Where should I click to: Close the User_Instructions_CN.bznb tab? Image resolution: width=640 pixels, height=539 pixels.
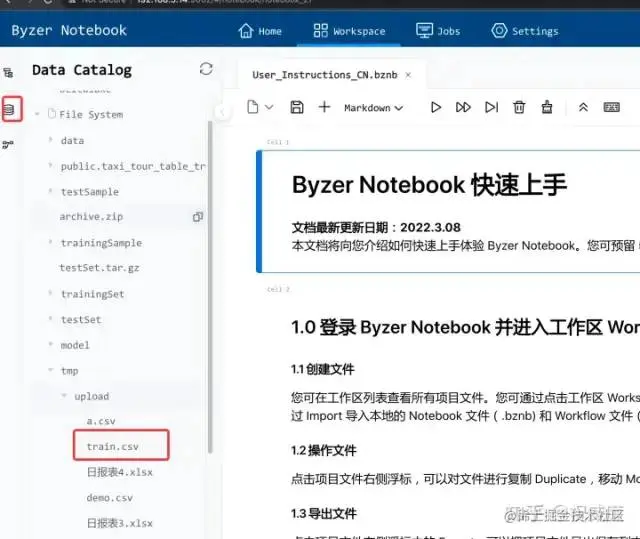[408, 75]
